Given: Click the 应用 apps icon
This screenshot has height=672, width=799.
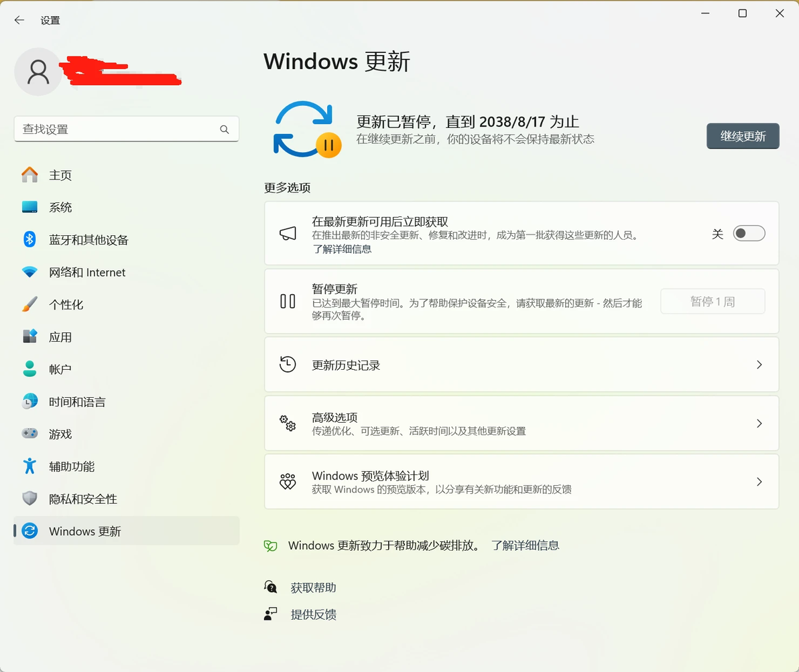Looking at the screenshot, I should point(29,336).
